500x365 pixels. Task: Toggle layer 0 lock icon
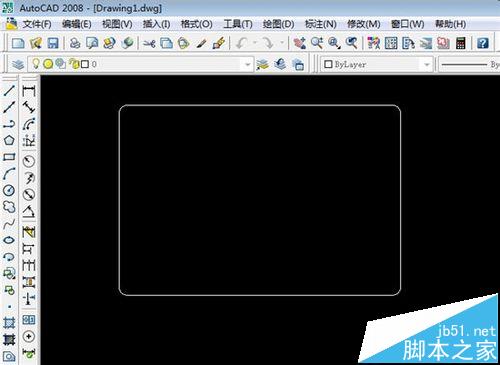pos(74,64)
